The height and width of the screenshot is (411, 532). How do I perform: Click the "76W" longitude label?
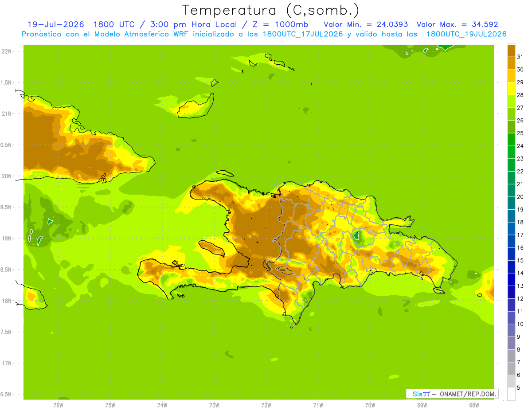[58, 405]
